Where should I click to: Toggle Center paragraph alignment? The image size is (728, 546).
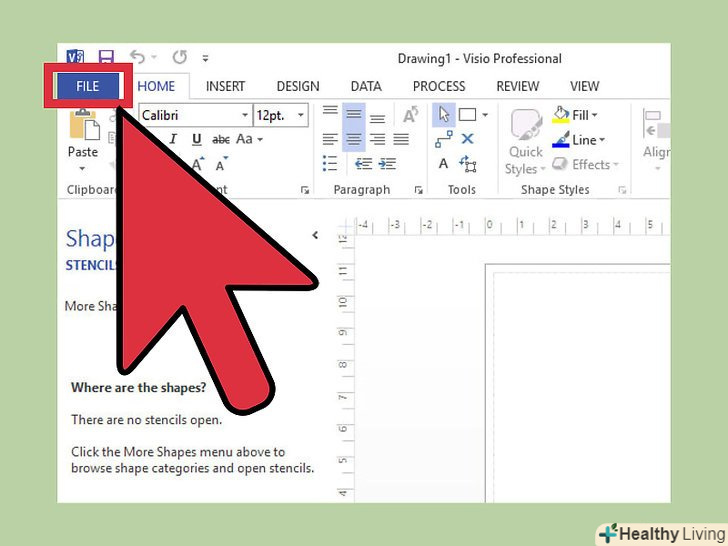354,139
